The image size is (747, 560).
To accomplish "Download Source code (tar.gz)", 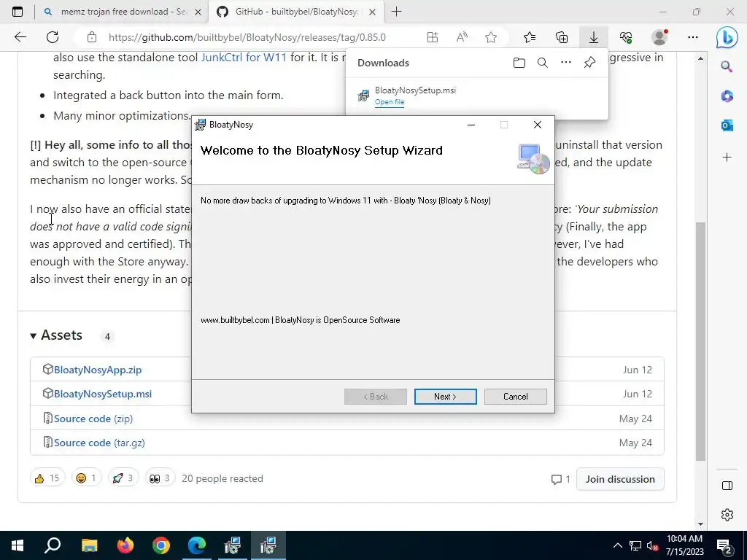I will tap(99, 443).
